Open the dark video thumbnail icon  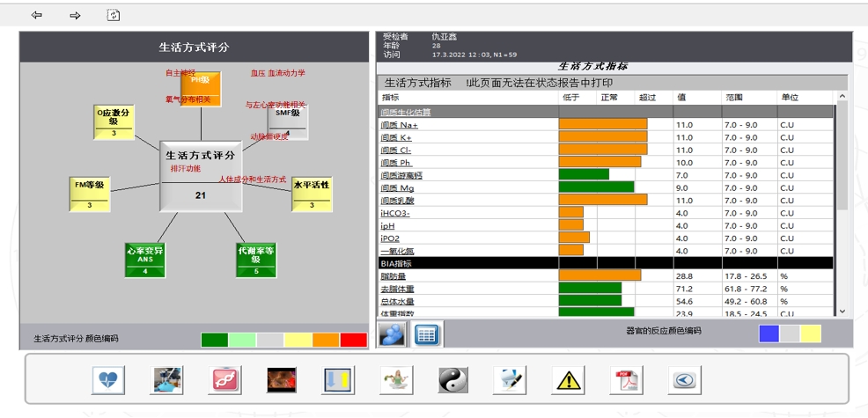coord(282,380)
